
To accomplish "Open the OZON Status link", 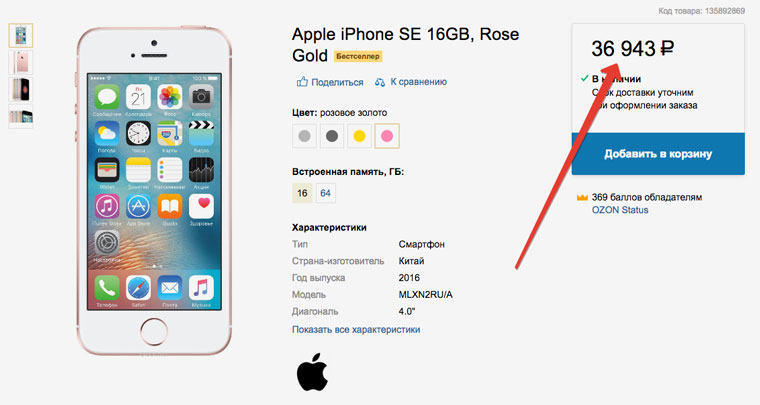I will [620, 210].
